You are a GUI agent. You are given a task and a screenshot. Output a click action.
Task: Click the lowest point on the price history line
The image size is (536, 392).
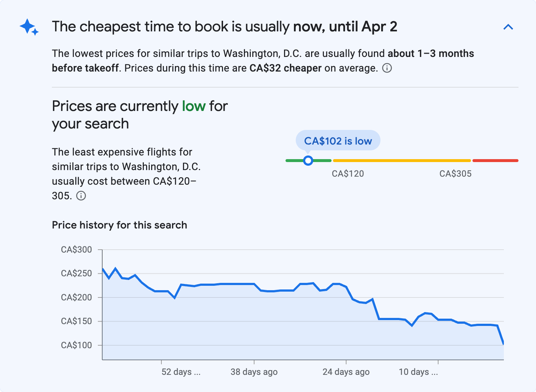[504, 344]
